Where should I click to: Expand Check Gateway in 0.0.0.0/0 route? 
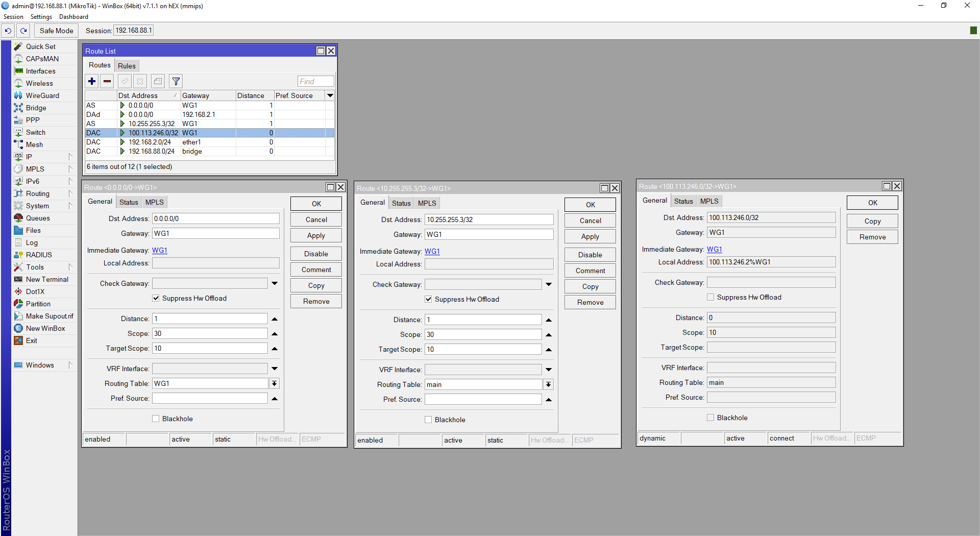275,283
